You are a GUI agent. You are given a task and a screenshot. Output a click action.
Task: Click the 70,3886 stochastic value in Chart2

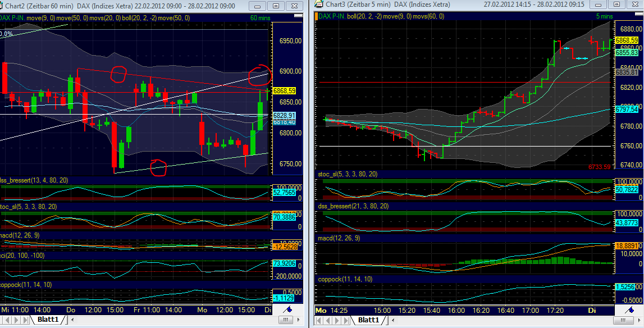pos(284,217)
